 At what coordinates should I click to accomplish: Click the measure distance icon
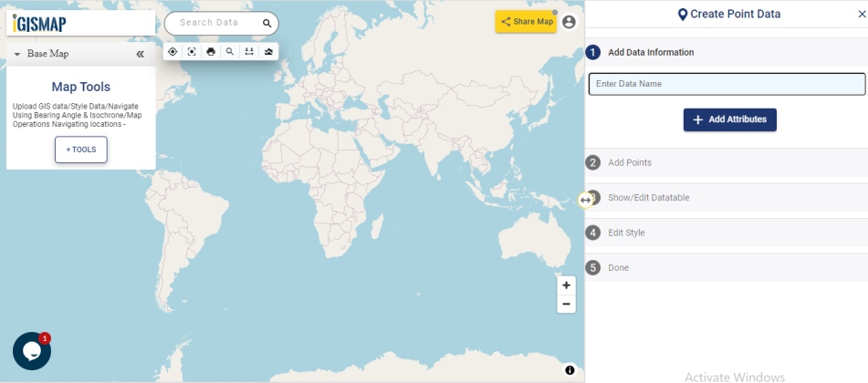click(x=249, y=51)
